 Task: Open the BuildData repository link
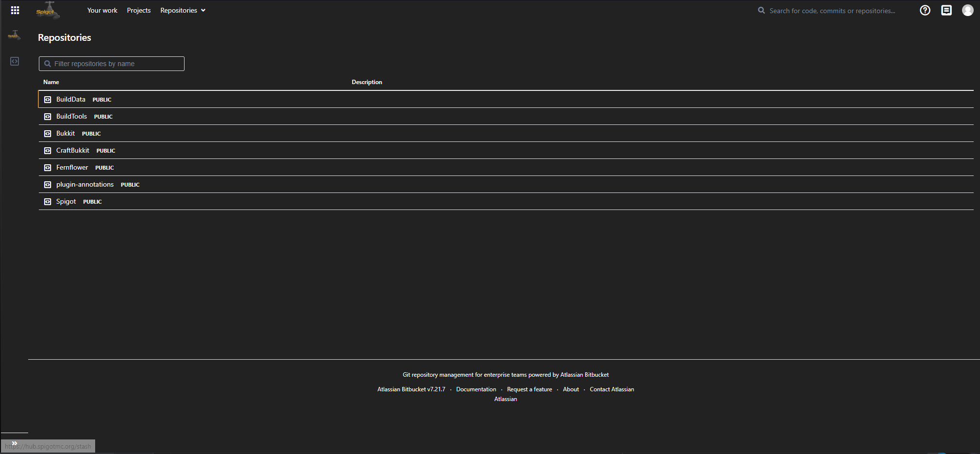71,99
